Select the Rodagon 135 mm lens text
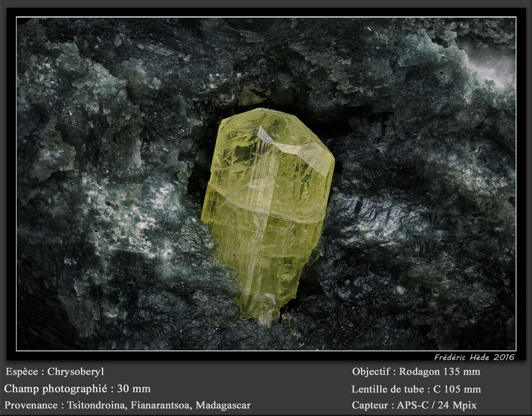The width and height of the screenshot is (532, 416). (x=440, y=371)
